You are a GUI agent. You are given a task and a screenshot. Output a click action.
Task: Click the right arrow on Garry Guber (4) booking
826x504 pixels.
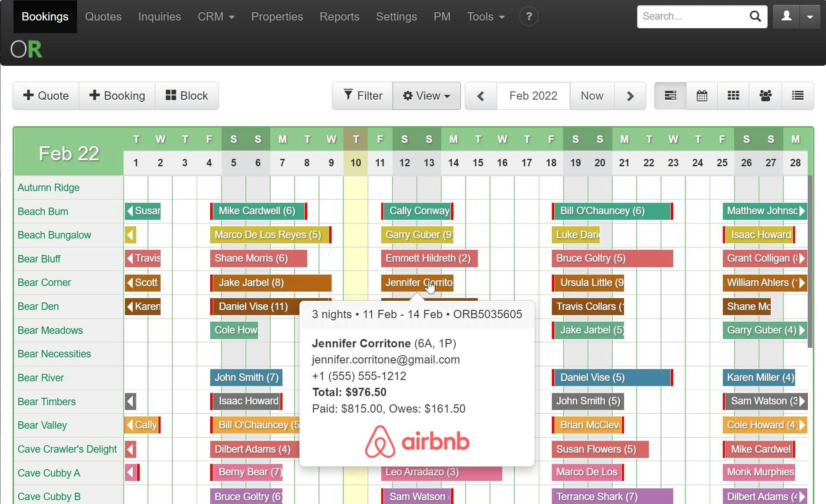[802, 330]
